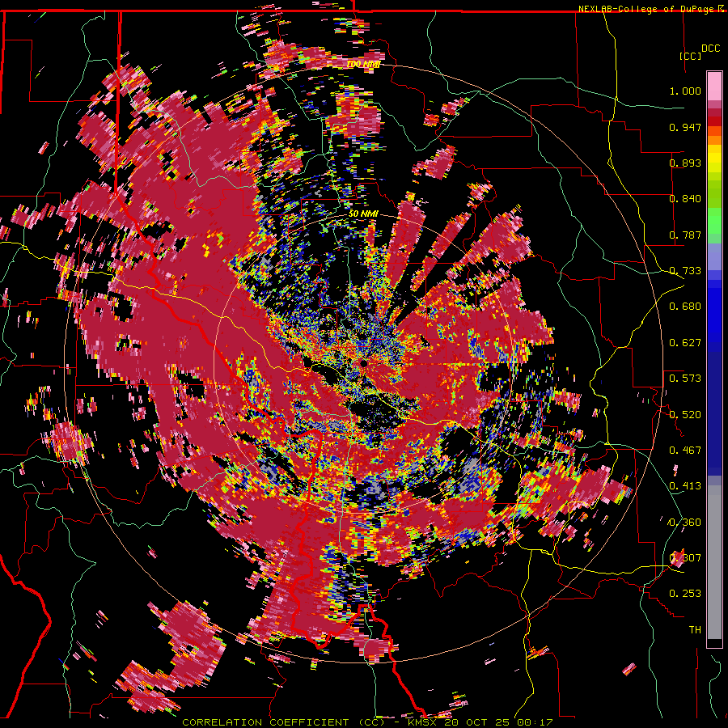This screenshot has height=728, width=728.
Task: Click the Correlation Coefficient KMSX caption
Action: (367, 722)
